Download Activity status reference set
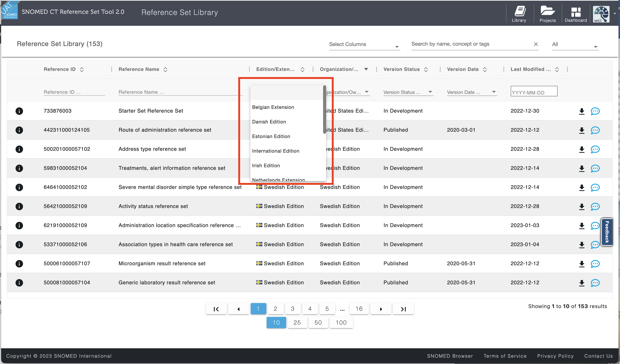Screen dimensions: 620x364 click(582, 207)
